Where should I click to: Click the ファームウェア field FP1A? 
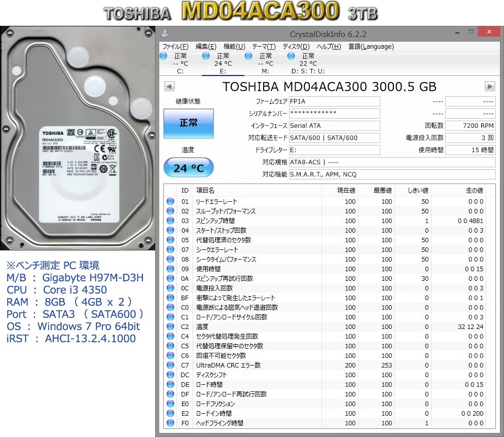tap(334, 101)
